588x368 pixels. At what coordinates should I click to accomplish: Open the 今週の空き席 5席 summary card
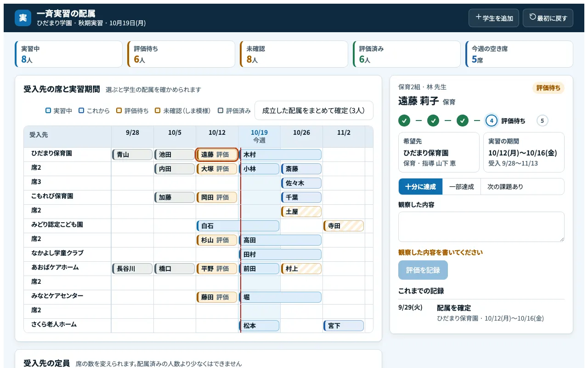(519, 54)
